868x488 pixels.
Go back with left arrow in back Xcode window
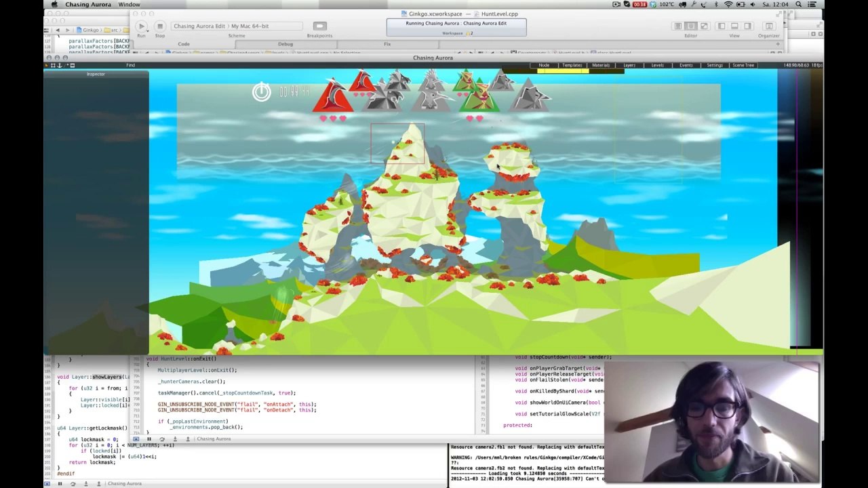point(57,30)
